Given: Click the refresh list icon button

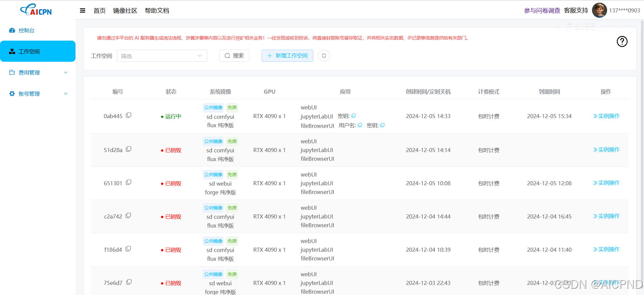Looking at the screenshot, I should pyautogui.click(x=324, y=56).
